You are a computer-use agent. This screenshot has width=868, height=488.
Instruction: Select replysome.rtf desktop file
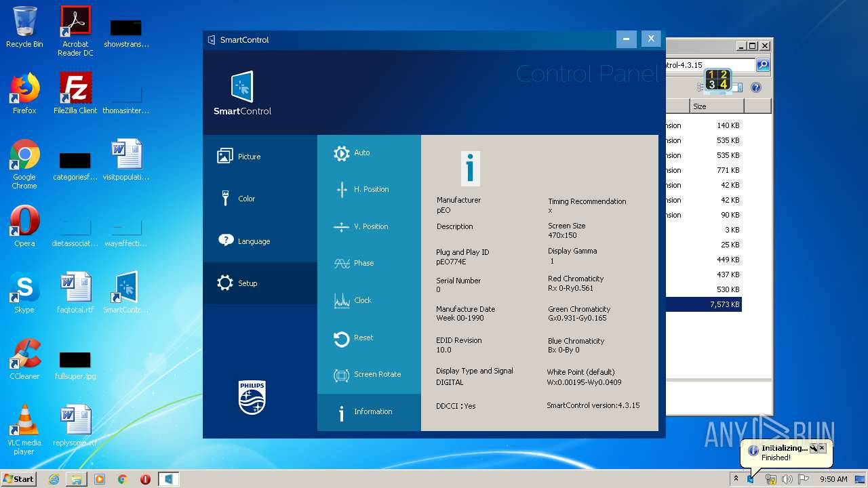click(x=75, y=426)
